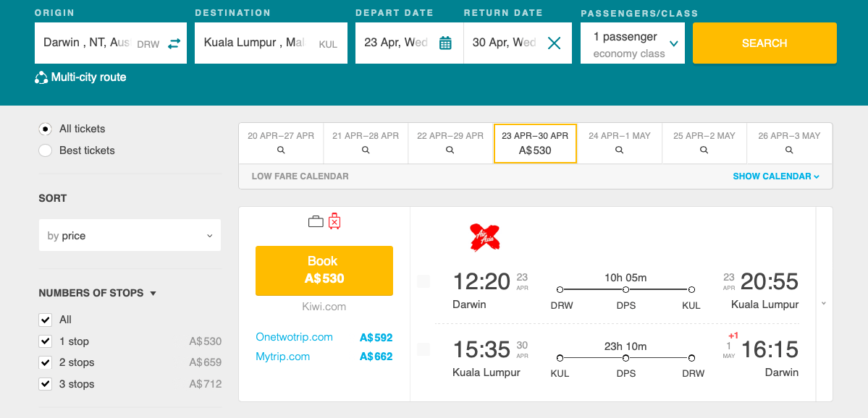Image resolution: width=868 pixels, height=418 pixels.
Task: Tick the outbound Darwin 12:20 flight checkbox
Action: click(424, 281)
